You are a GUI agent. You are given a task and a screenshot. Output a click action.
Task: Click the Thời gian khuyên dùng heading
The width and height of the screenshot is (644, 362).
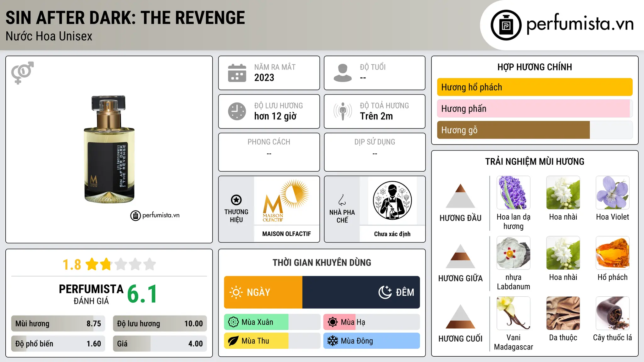coord(322,262)
